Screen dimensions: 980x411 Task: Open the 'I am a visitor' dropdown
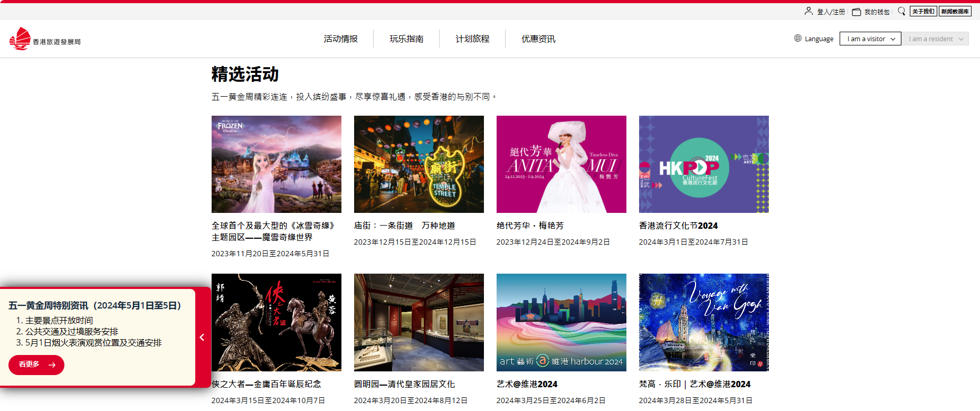(x=870, y=39)
